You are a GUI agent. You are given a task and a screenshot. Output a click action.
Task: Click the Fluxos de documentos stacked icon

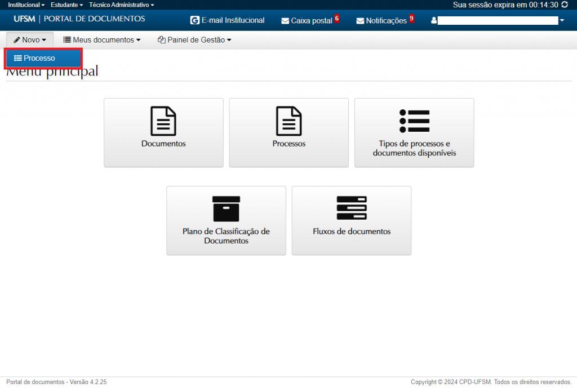(x=352, y=208)
